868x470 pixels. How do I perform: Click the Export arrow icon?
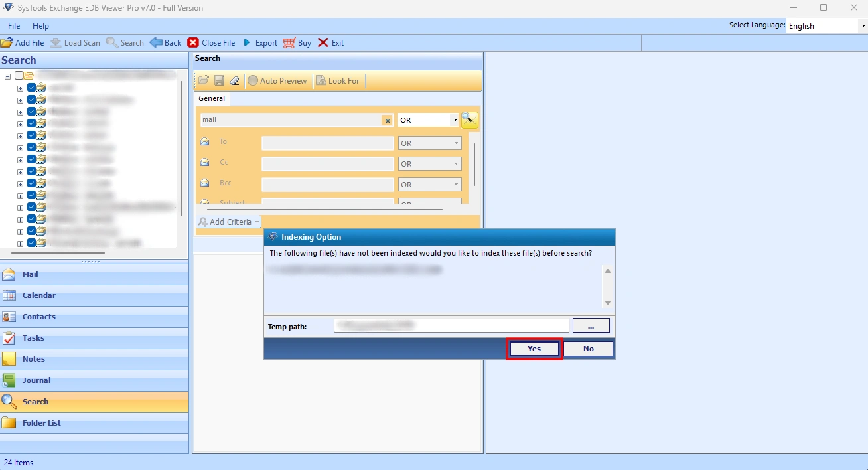[x=247, y=42]
